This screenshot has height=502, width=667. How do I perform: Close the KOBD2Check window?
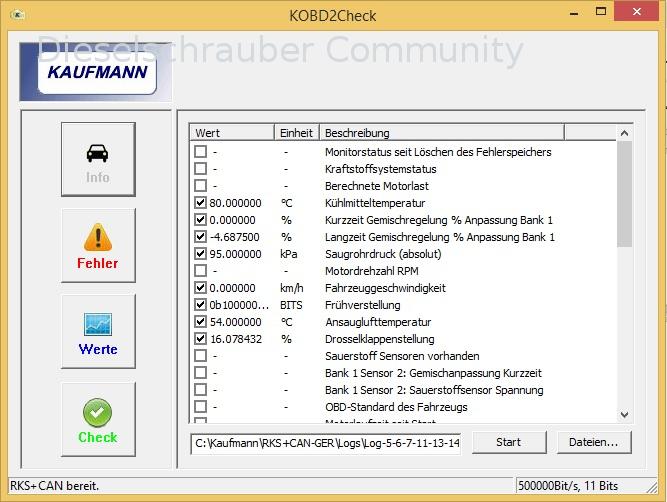tap(637, 11)
